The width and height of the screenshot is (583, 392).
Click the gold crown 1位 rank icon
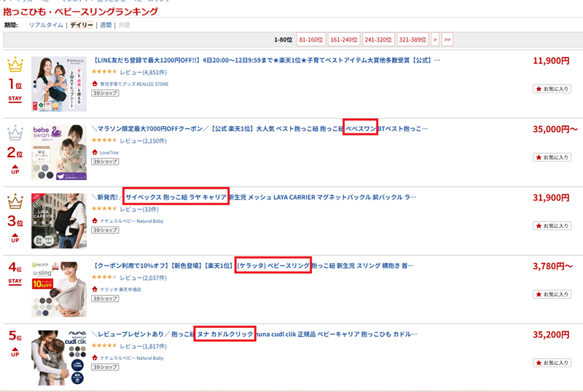coord(15,65)
